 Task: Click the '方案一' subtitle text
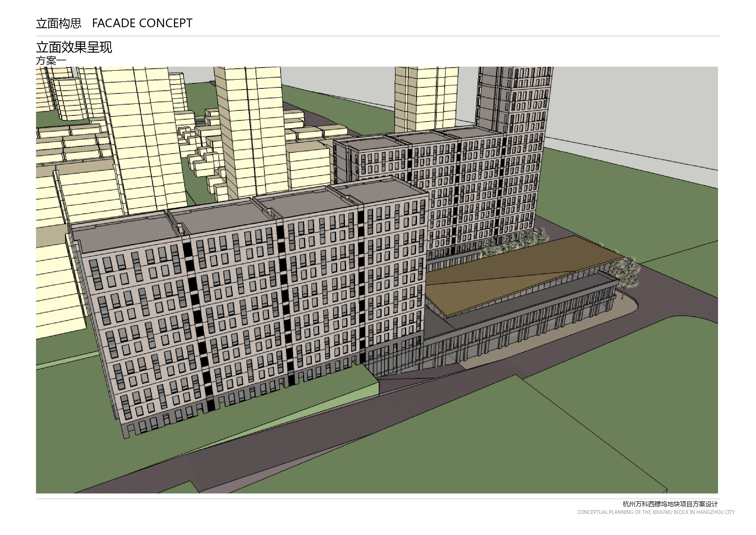51,61
